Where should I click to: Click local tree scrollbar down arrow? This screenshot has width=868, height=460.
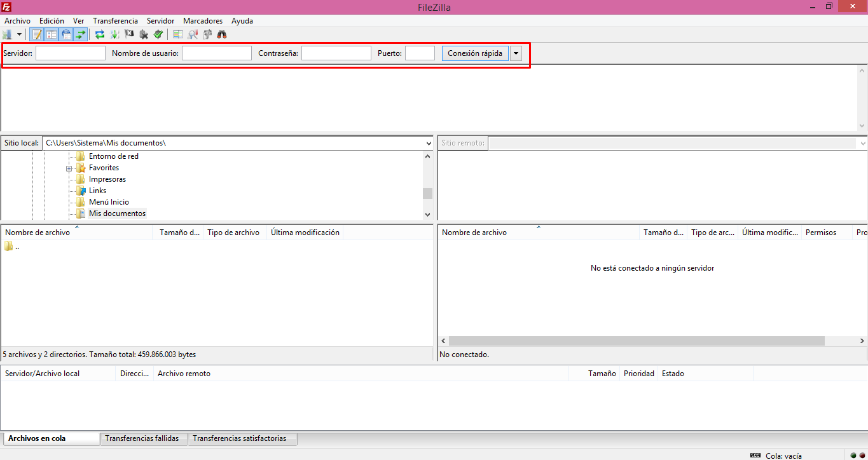427,215
